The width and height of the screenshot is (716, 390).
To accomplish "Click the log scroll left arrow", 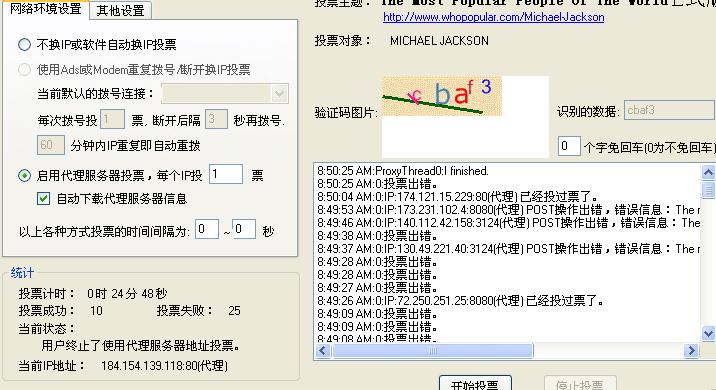I will click(x=323, y=351).
